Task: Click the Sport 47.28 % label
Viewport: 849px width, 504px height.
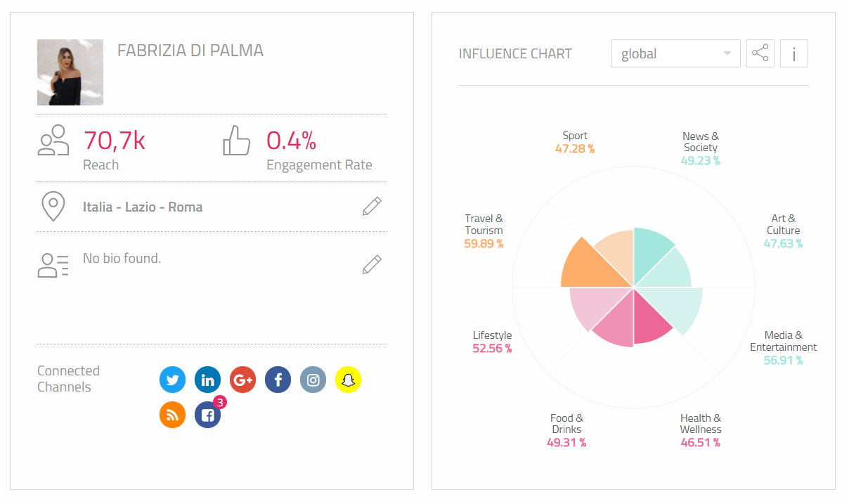Action: 575,142
